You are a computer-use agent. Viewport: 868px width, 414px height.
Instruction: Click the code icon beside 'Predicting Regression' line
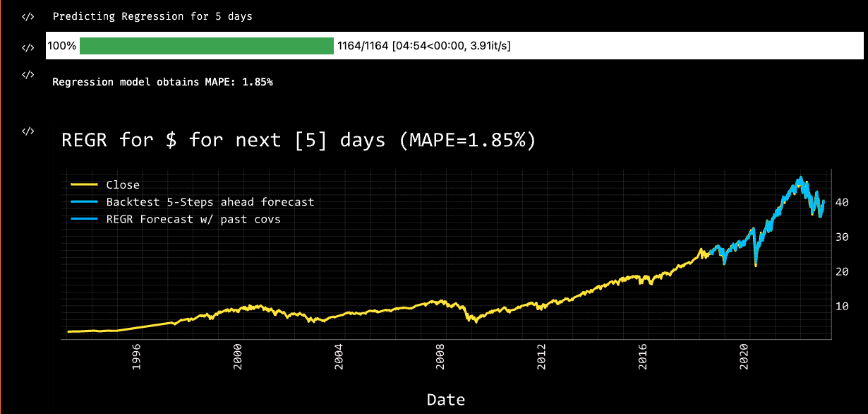28,16
